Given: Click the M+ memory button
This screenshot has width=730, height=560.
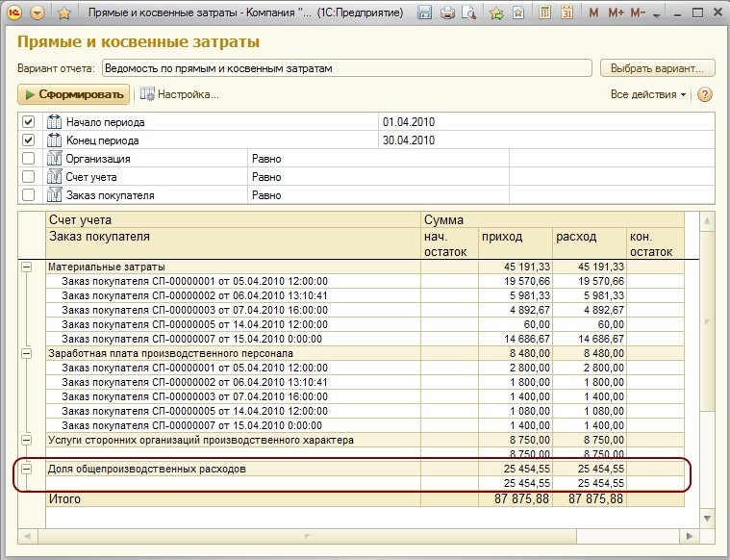Looking at the screenshot, I should coord(617,13).
